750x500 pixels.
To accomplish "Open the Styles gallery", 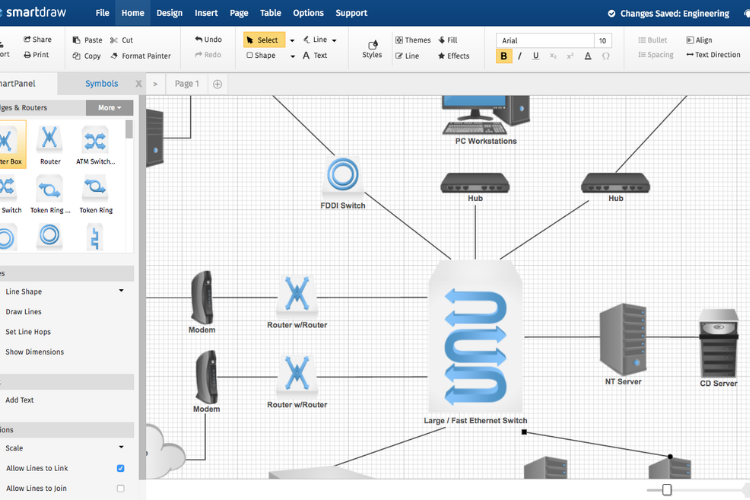I will click(x=372, y=49).
